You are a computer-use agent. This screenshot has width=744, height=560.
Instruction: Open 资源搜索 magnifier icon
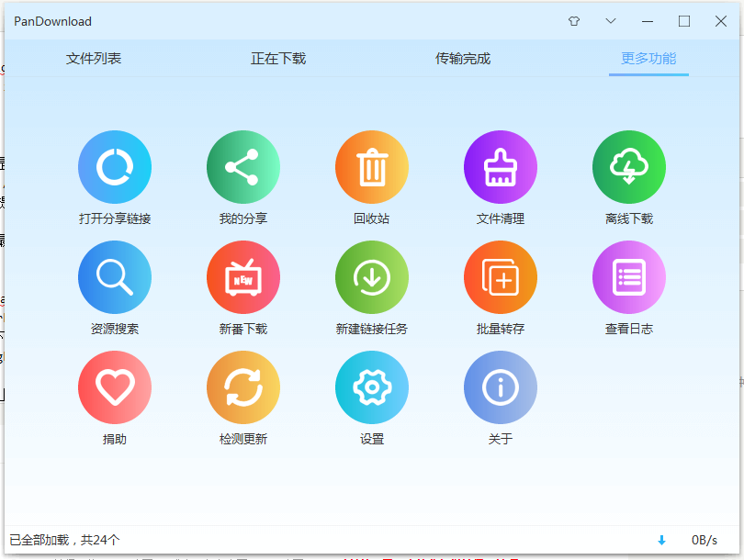point(115,277)
